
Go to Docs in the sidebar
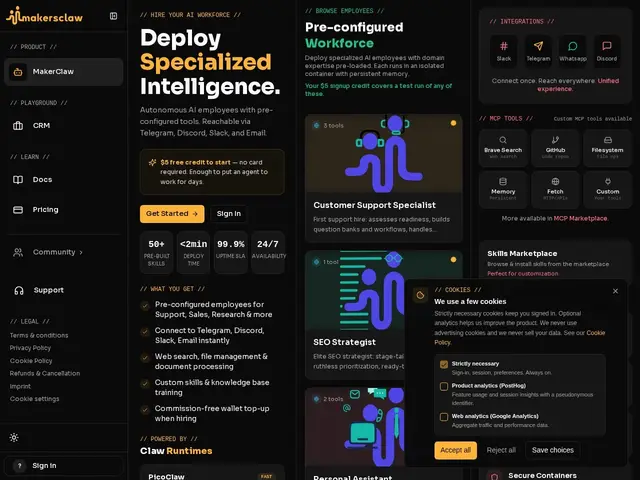click(64, 180)
